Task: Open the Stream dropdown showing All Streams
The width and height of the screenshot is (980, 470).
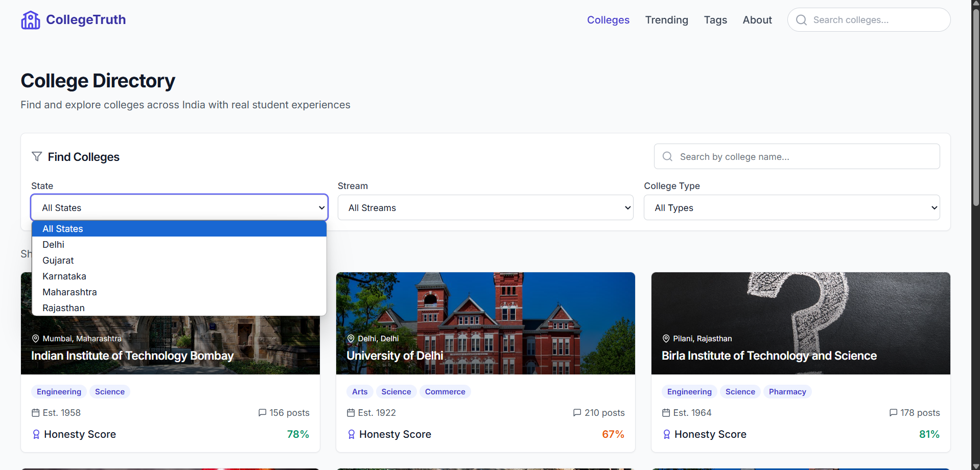Action: [x=485, y=207]
